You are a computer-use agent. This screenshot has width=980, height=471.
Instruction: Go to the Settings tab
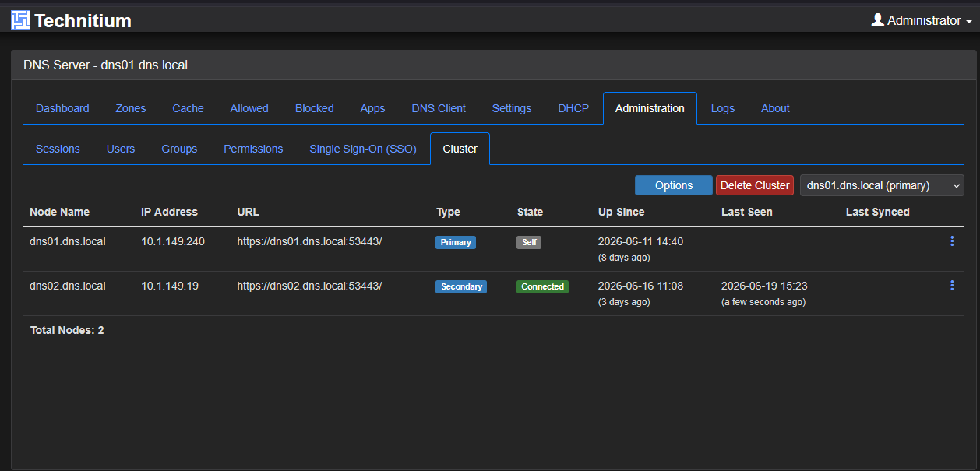click(x=512, y=108)
